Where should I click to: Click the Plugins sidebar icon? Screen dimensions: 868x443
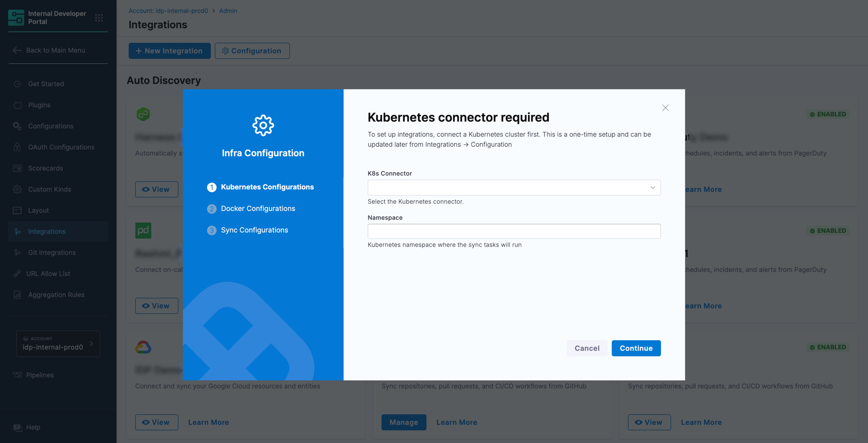coord(18,105)
